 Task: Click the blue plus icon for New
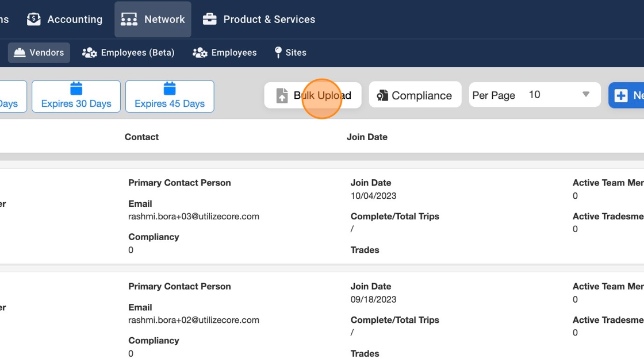[621, 95]
